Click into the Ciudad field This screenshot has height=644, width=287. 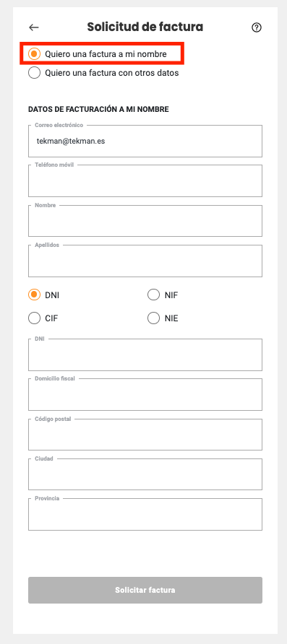pos(145,474)
